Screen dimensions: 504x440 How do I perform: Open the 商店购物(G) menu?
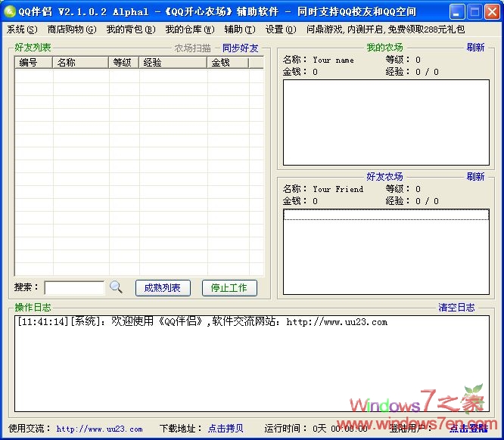click(x=72, y=29)
